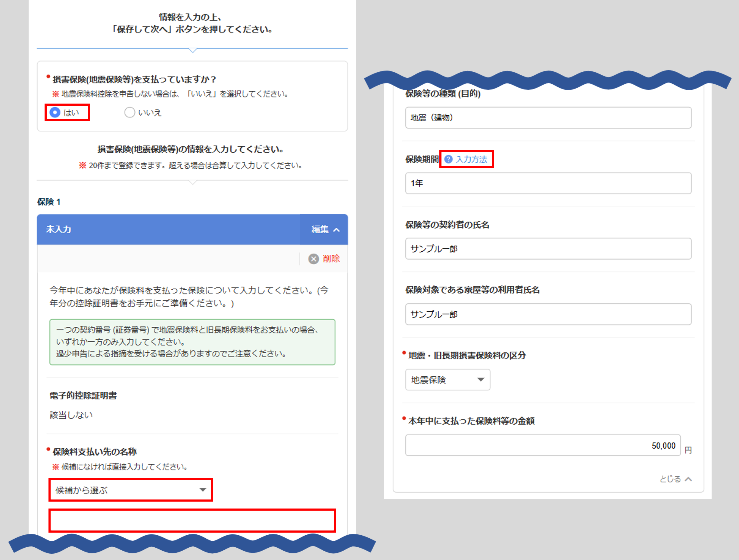This screenshot has height=560, width=739.
Task: Open the 入力方法 help link
Action: (x=471, y=159)
